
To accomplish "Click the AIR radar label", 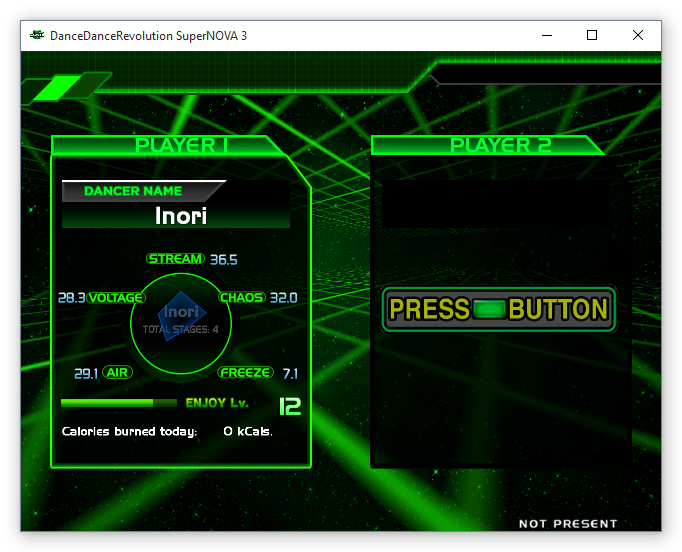I will click(117, 373).
